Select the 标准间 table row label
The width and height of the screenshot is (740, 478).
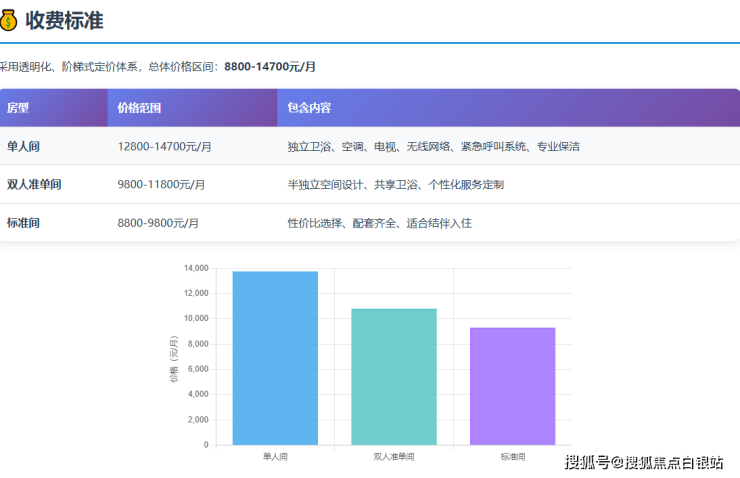point(23,223)
